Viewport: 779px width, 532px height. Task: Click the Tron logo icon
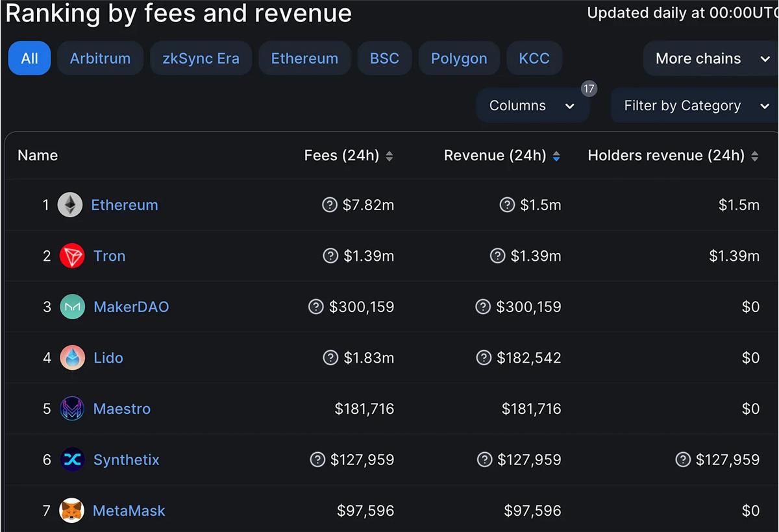(72, 256)
